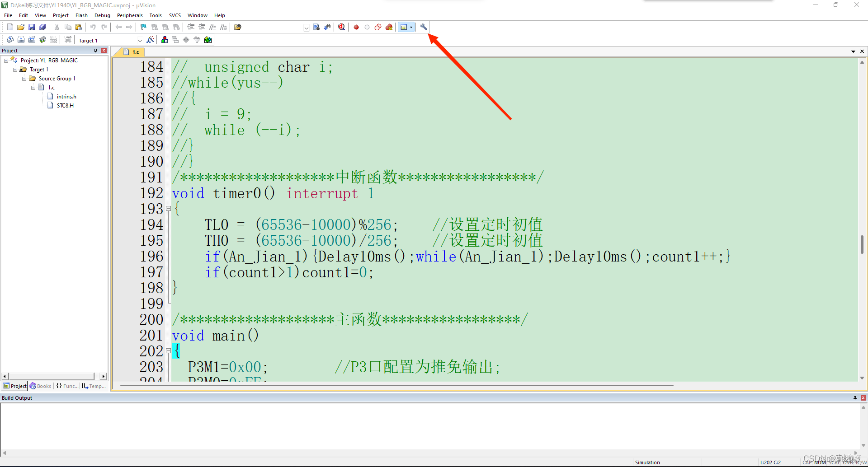Switch to the 1.c editor tab

(x=132, y=52)
